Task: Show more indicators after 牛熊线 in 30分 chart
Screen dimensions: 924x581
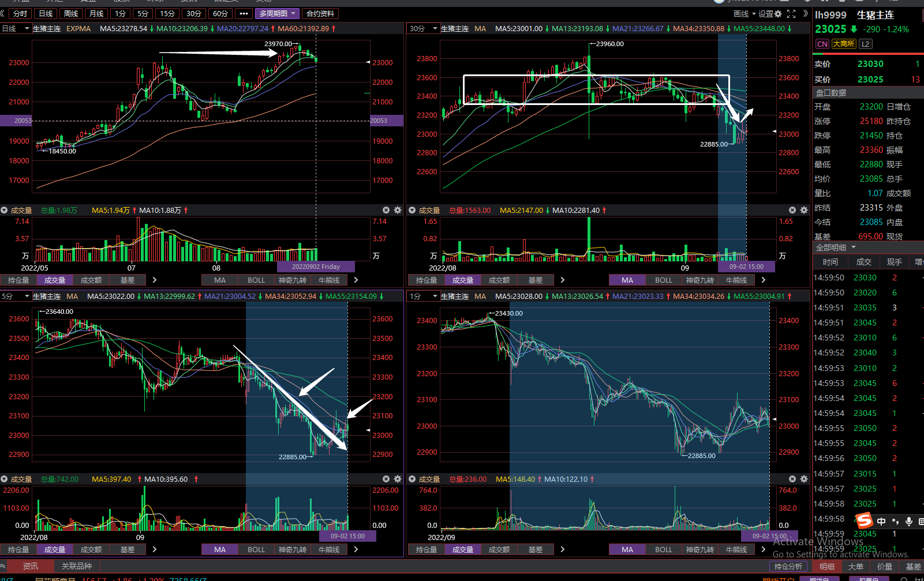Action: (x=764, y=280)
